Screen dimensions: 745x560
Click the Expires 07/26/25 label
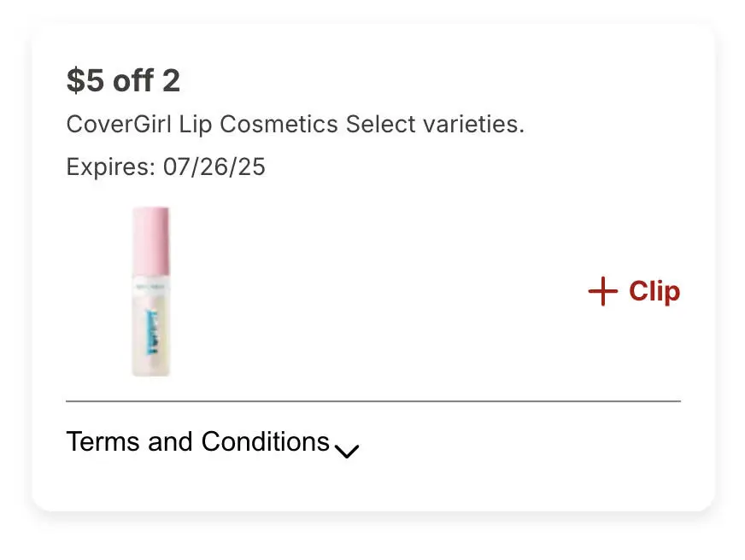coord(166,166)
